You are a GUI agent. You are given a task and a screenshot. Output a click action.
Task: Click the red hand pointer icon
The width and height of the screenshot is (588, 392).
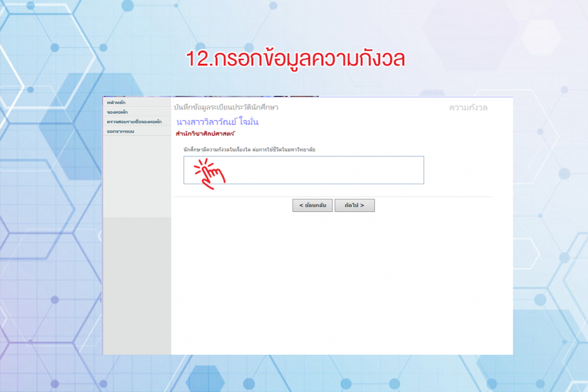click(x=209, y=171)
